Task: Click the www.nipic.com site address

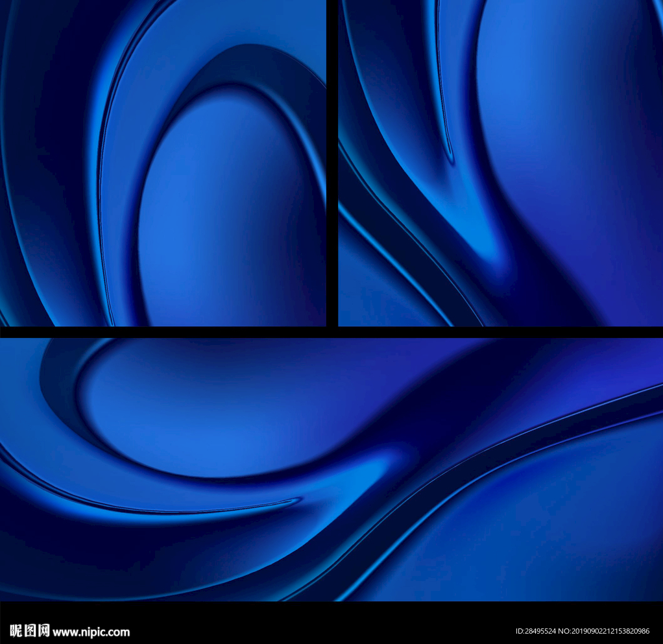Action: pos(91,632)
